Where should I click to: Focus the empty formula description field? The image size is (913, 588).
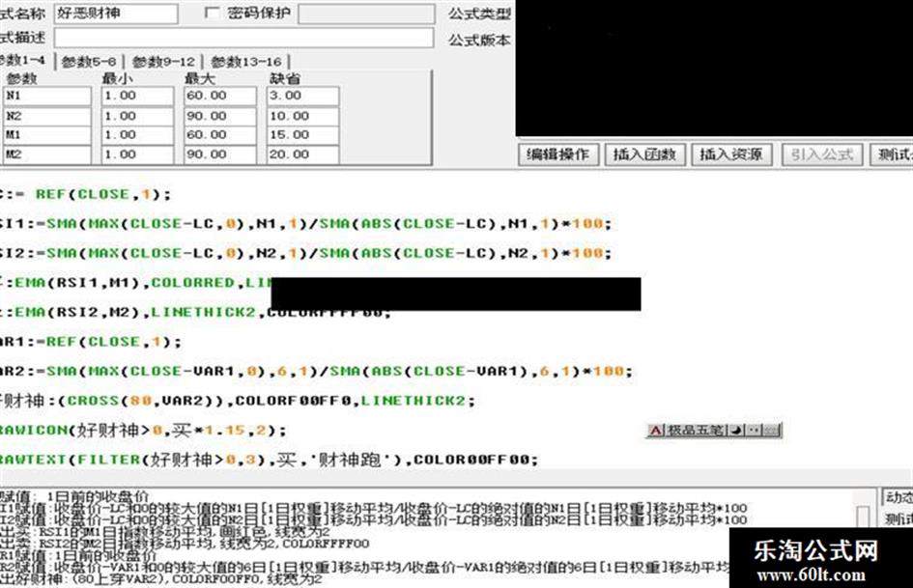[x=243, y=38]
